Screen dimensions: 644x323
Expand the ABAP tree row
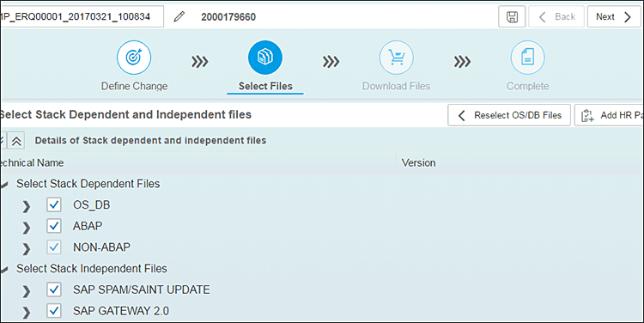[27, 228]
